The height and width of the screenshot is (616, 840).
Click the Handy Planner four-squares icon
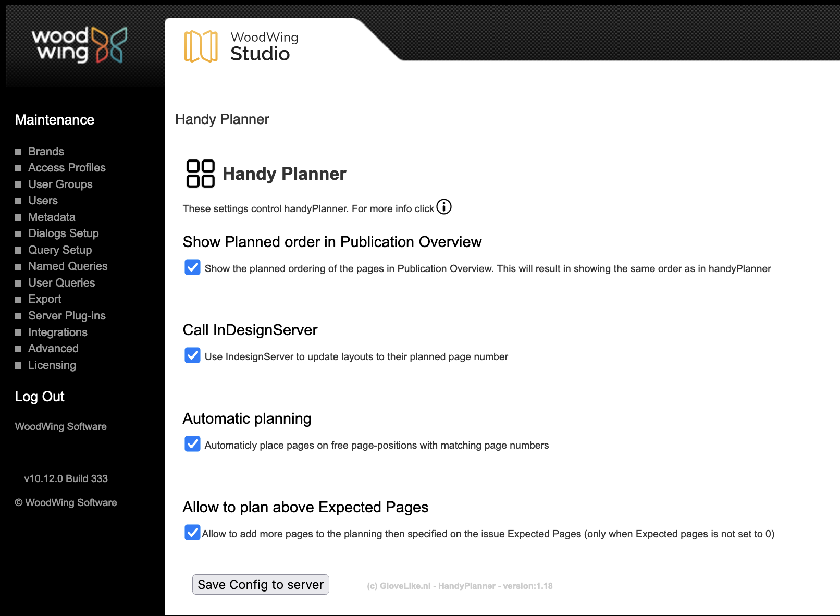click(201, 174)
